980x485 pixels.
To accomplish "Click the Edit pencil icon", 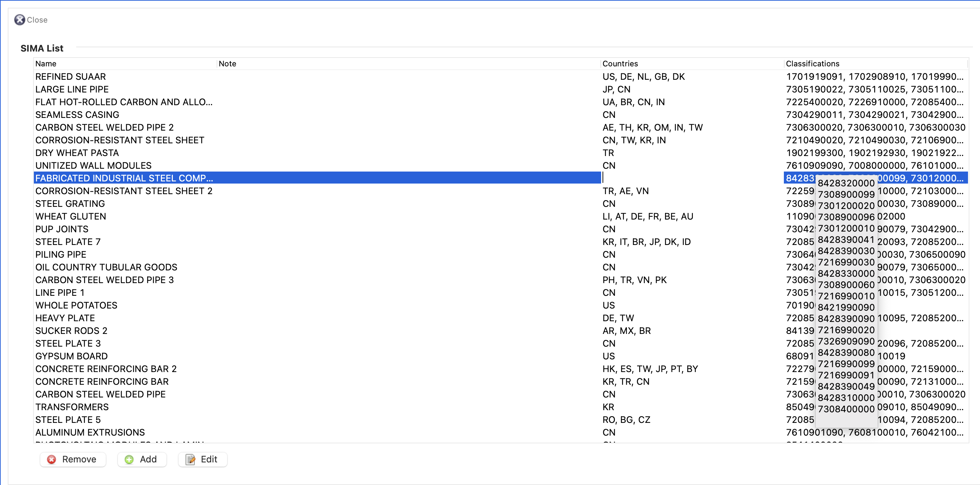I will pyautogui.click(x=190, y=460).
